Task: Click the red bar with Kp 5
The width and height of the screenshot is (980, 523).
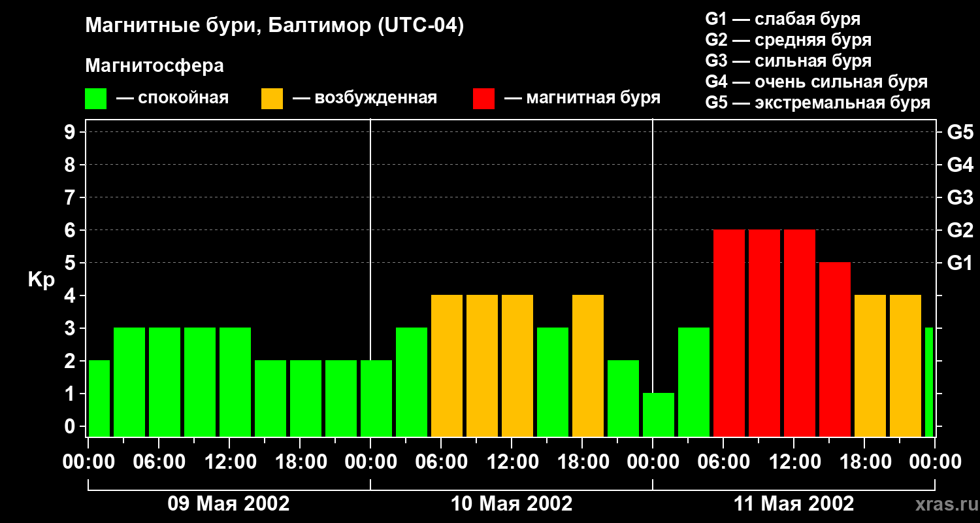Action: [x=835, y=350]
